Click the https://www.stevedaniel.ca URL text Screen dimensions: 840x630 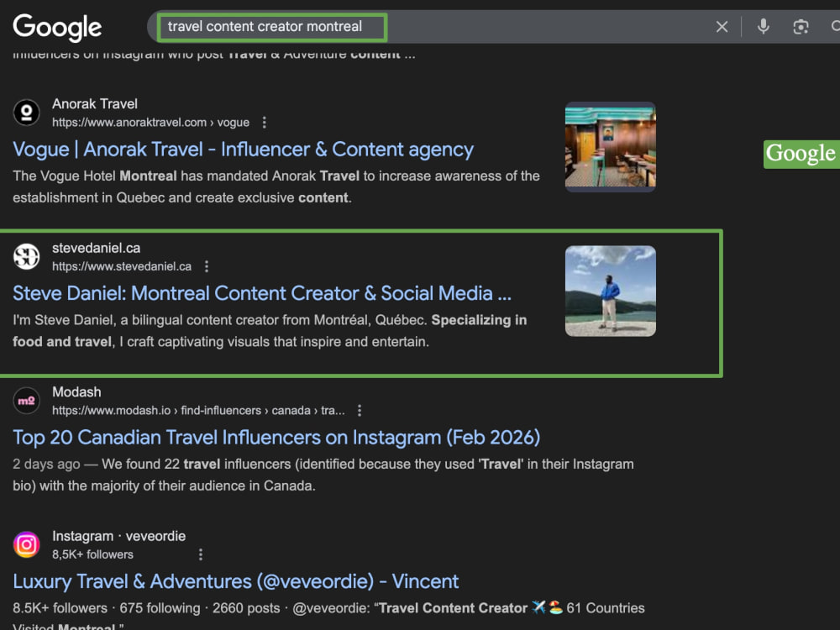pyautogui.click(x=122, y=266)
